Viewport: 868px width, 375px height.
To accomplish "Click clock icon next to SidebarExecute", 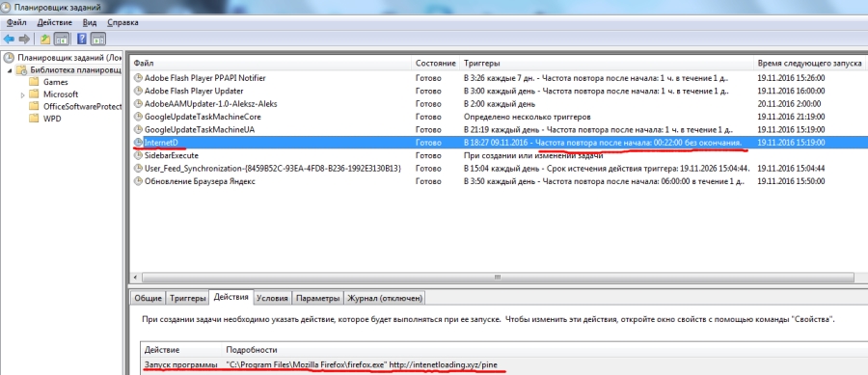I will click(138, 155).
